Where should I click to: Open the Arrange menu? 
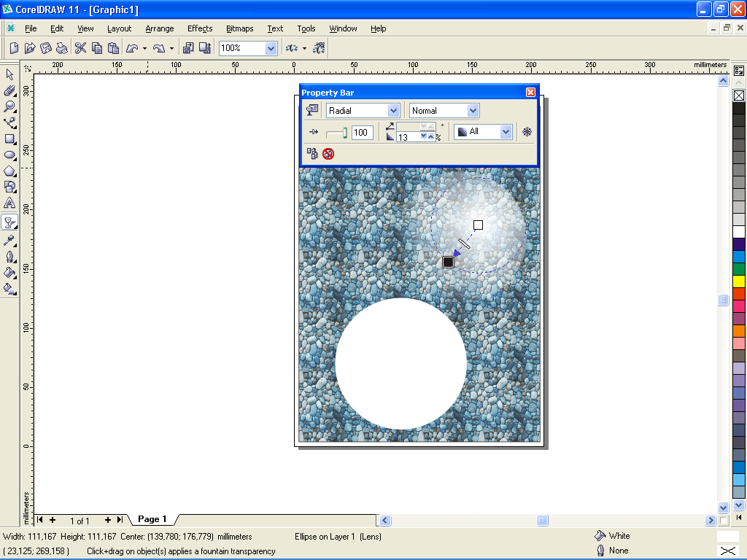[x=160, y=28]
